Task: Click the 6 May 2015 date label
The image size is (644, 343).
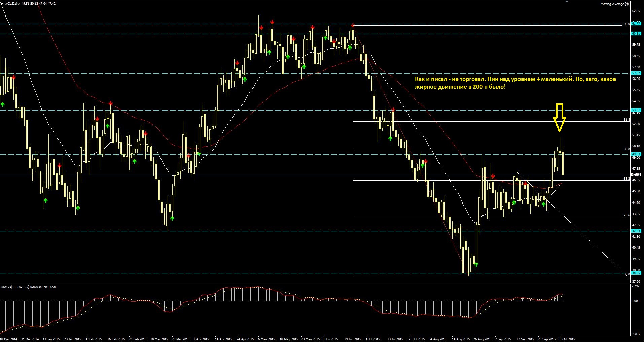Action: [x=267, y=339]
